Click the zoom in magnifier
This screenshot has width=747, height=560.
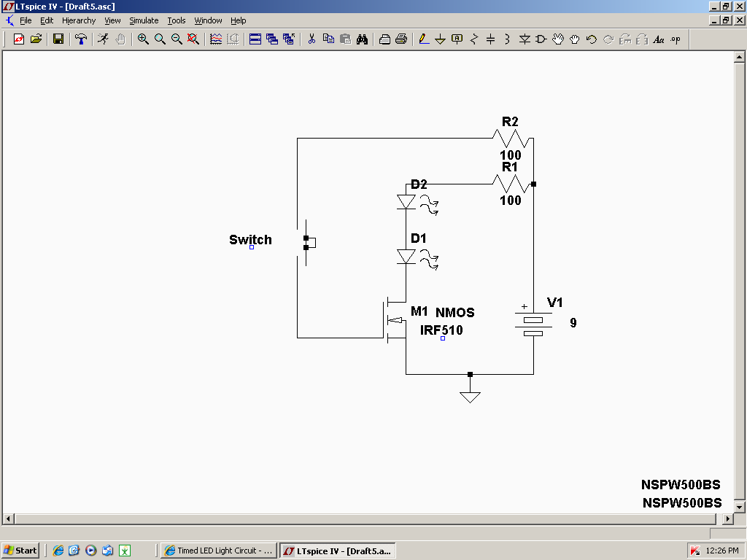pyautogui.click(x=143, y=39)
